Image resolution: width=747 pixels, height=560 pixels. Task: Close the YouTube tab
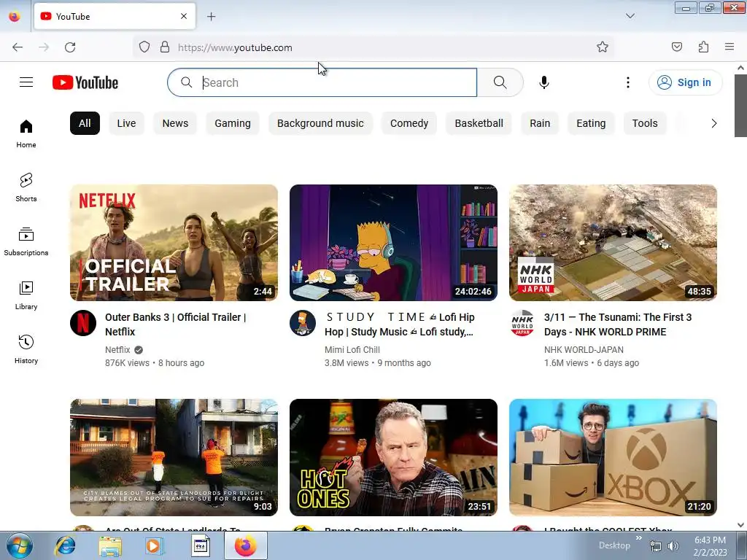[184, 16]
